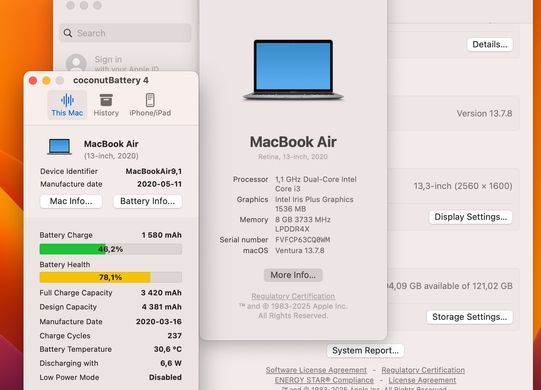Screen dimensions: 541x390
Task: Select the This Mac tab in coconutBattery
Action: tap(67, 105)
